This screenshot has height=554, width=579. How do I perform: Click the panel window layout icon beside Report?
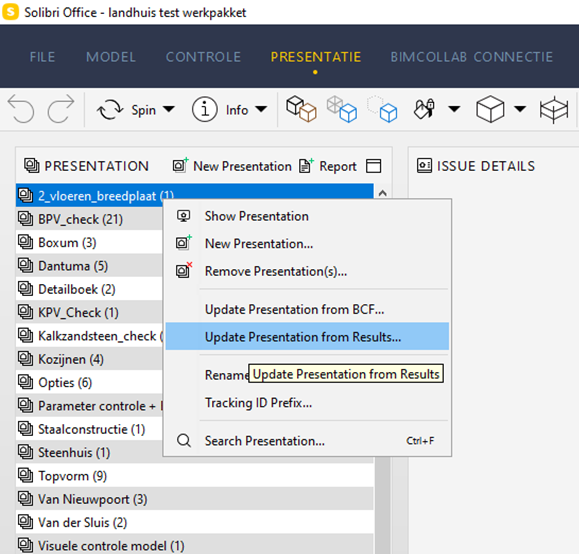pos(373,166)
